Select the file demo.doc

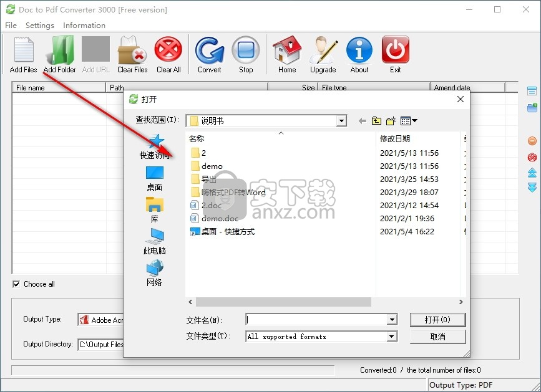214,218
